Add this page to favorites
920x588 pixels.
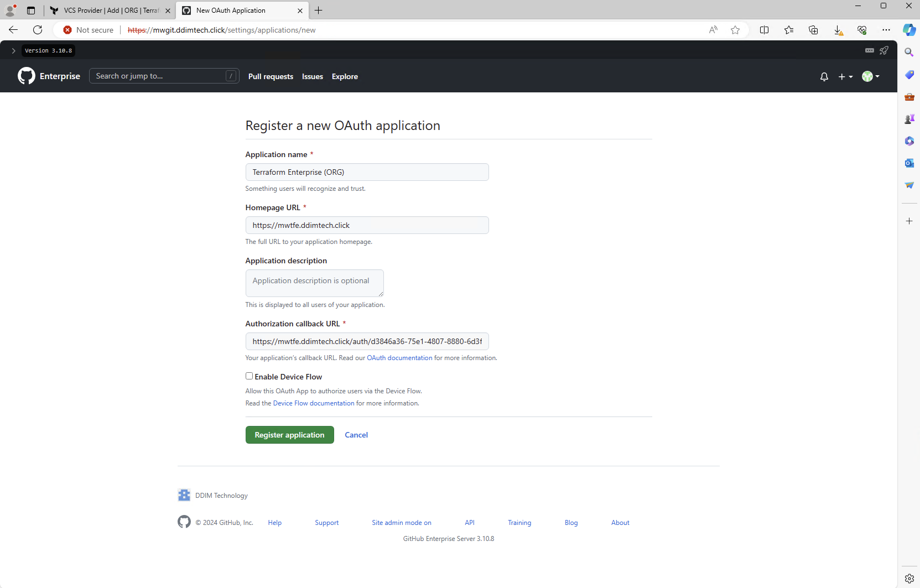[735, 30]
